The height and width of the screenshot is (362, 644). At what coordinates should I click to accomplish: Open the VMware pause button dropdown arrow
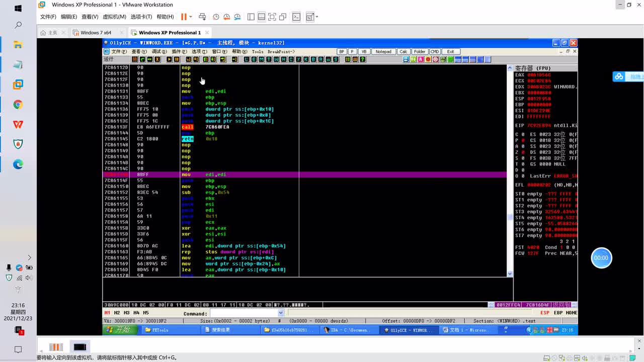[x=191, y=17]
